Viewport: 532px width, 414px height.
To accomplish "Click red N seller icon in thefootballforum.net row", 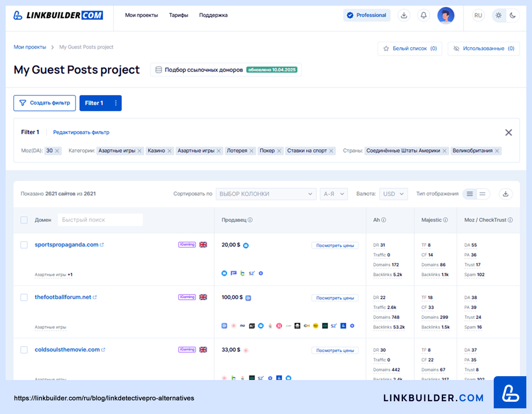I will [x=279, y=326].
